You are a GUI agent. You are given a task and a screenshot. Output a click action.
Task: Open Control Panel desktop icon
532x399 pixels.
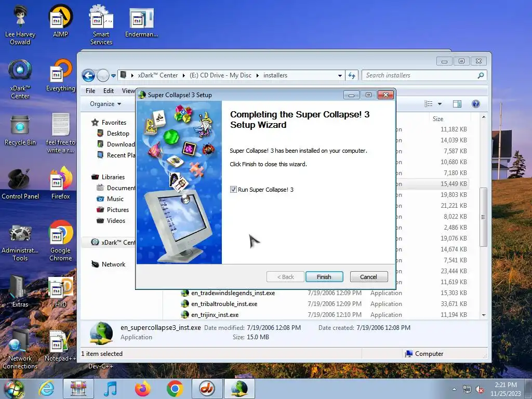coord(20,183)
